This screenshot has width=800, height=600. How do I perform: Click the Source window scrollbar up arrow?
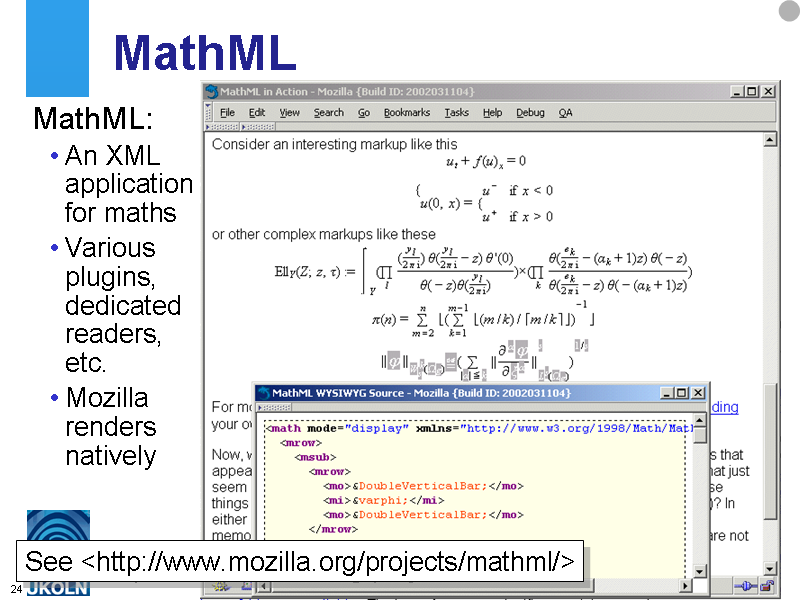[x=700, y=421]
